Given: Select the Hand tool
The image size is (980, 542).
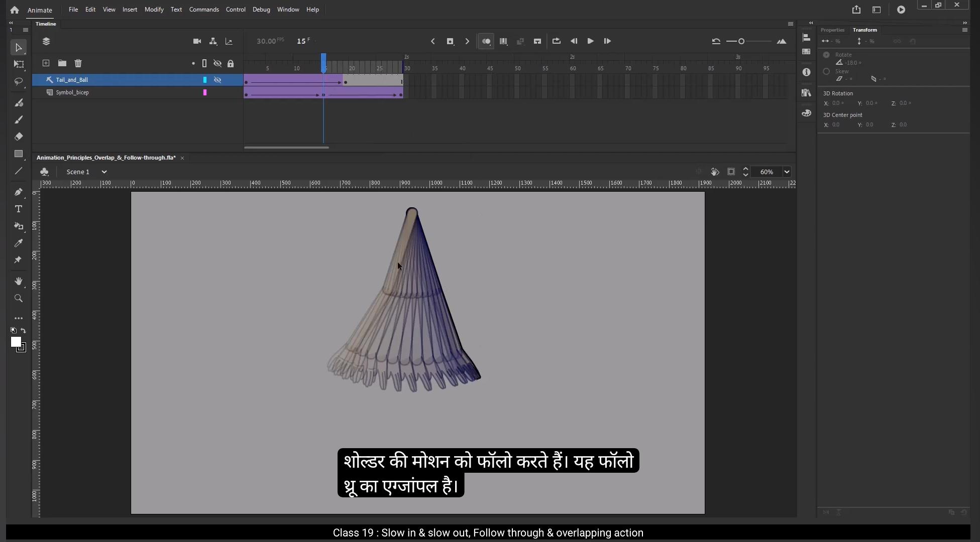Looking at the screenshot, I should (19, 281).
